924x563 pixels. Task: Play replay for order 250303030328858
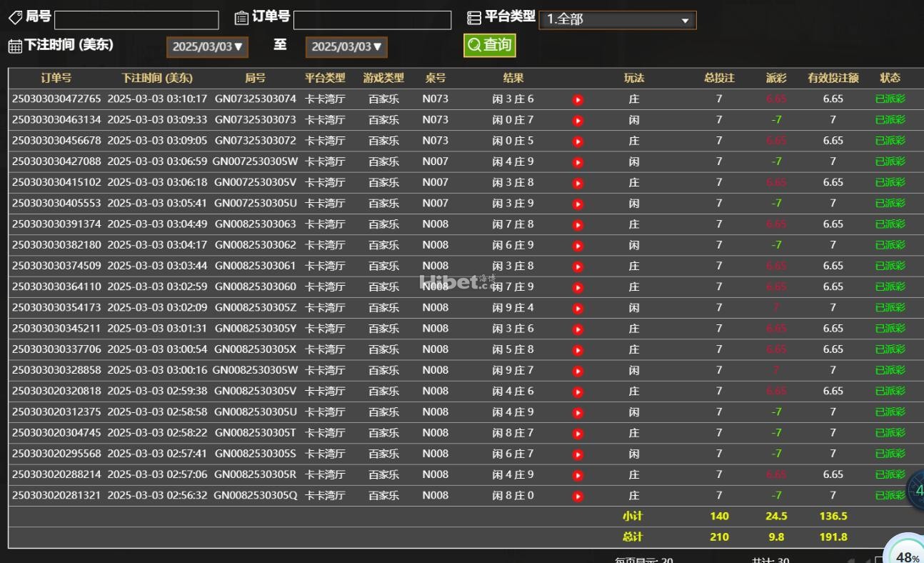click(578, 371)
